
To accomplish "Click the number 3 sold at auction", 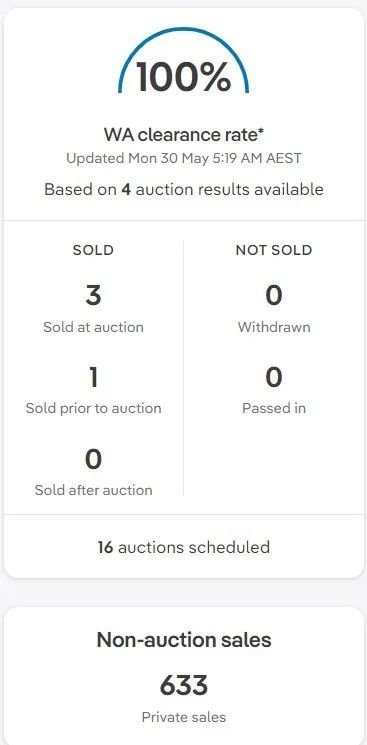I will point(93,296).
